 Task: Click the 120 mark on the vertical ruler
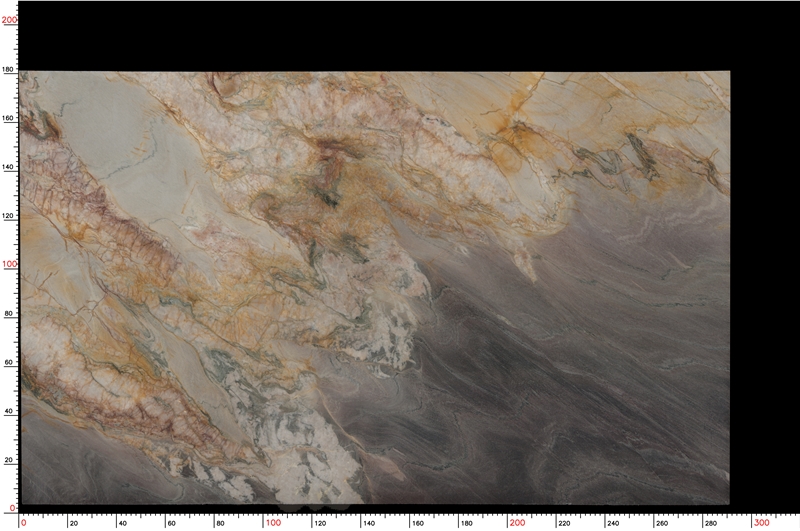click(9, 216)
